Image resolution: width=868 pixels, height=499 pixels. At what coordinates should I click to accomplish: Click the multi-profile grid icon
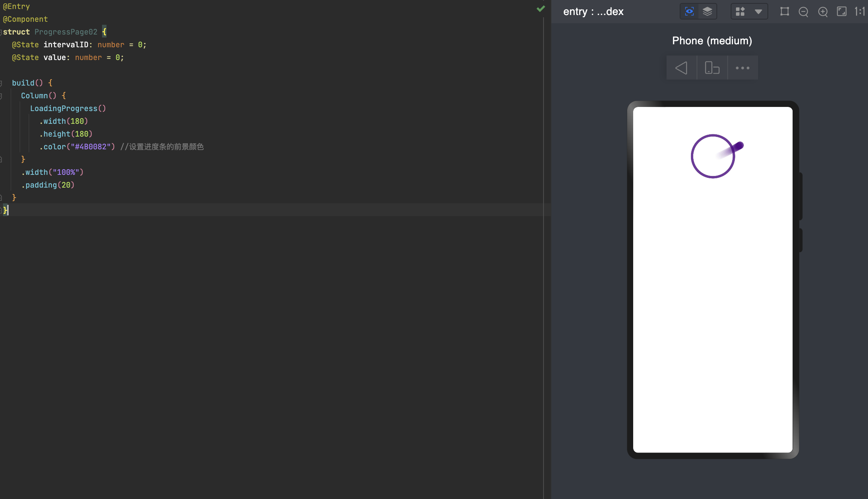[740, 12]
